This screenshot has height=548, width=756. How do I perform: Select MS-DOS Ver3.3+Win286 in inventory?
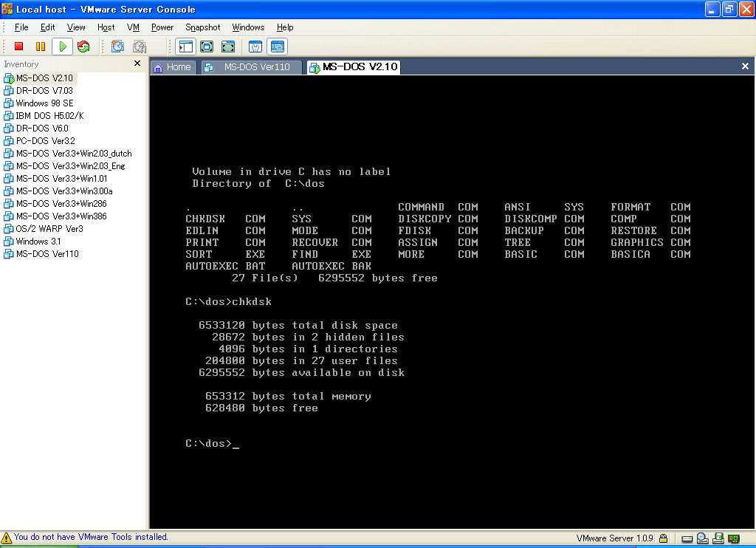[x=61, y=203]
